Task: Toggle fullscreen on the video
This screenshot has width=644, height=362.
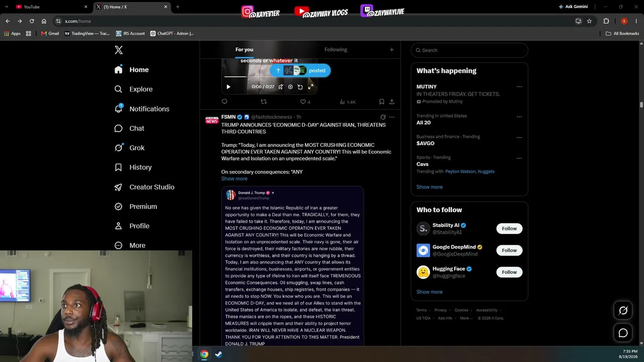Action: (310, 86)
